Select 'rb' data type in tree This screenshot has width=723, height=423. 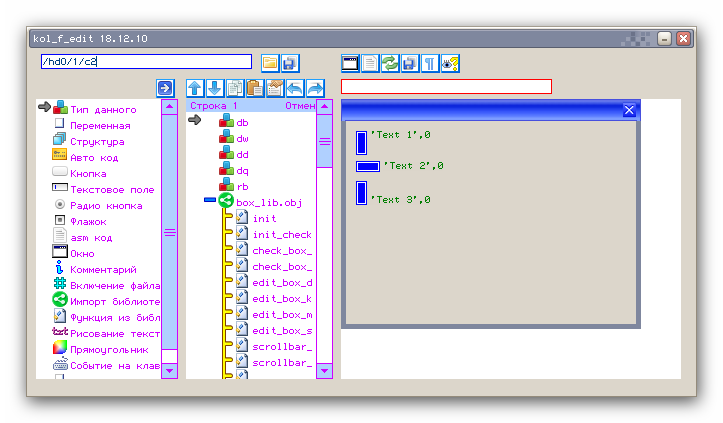[x=242, y=187]
